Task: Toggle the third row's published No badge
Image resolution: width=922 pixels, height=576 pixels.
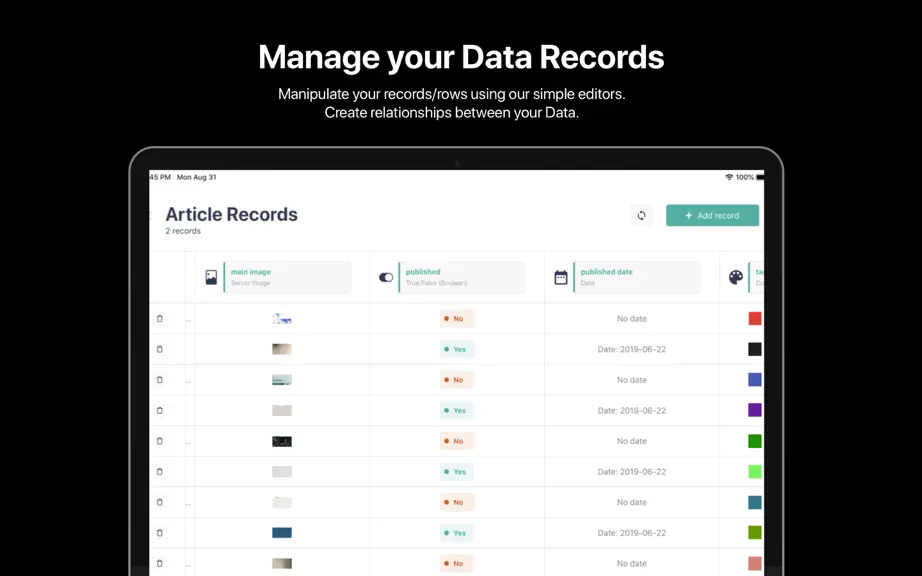Action: 457,380
